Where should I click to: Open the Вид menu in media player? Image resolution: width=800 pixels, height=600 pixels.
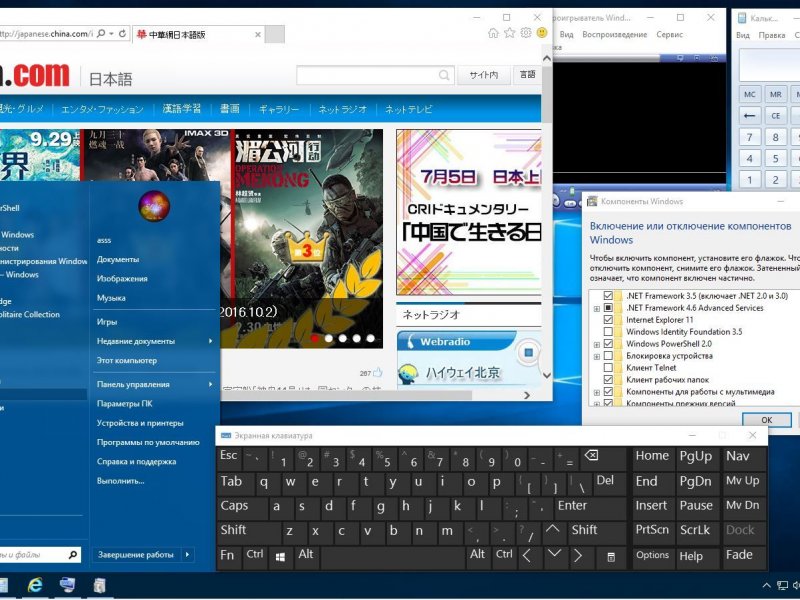click(566, 35)
